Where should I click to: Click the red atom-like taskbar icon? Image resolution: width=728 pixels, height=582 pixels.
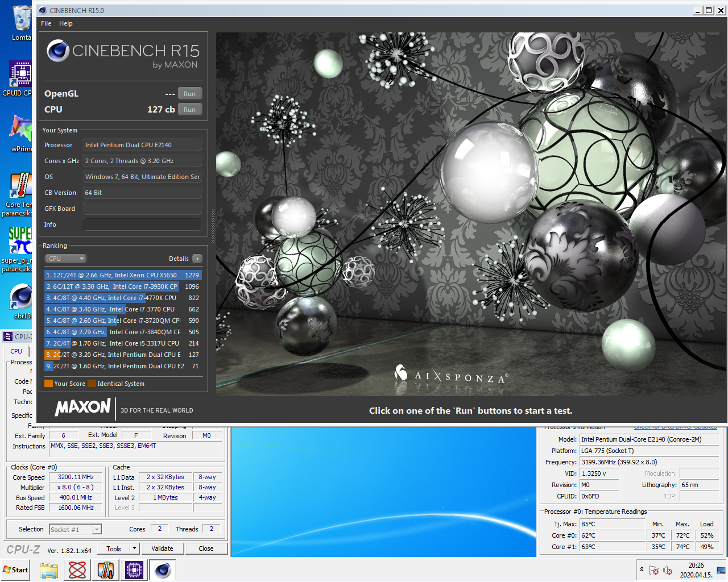coord(77,570)
